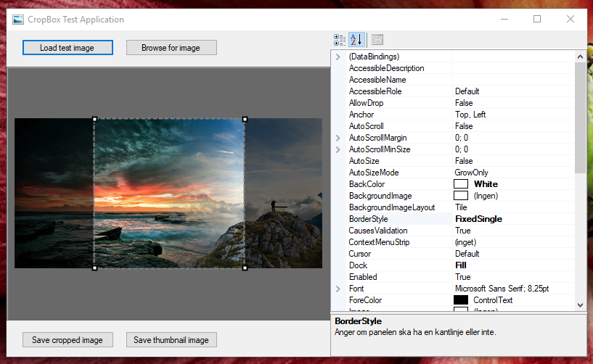Image resolution: width=593 pixels, height=364 pixels.
Task: Click the Dock value Fill
Action: (461, 265)
